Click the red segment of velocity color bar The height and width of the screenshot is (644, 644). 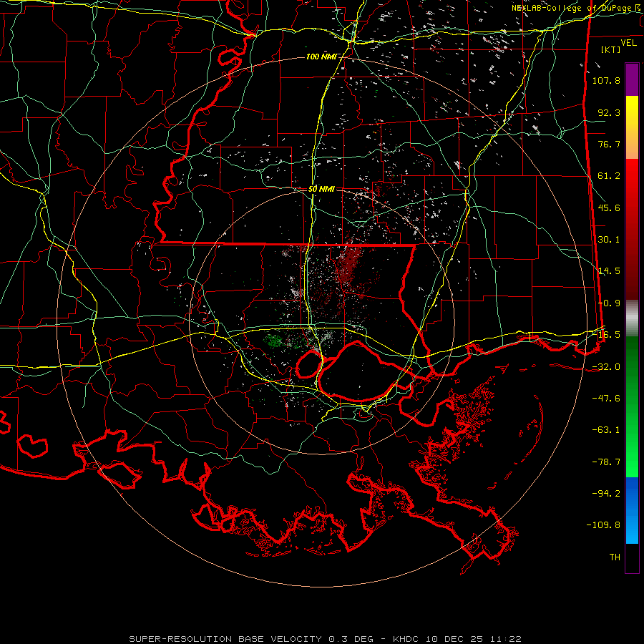pyautogui.click(x=632, y=229)
